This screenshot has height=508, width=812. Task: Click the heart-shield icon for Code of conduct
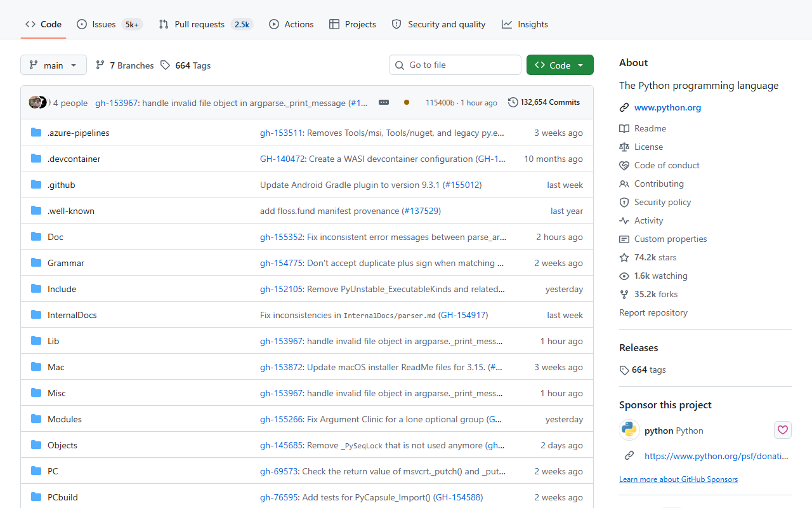(624, 165)
